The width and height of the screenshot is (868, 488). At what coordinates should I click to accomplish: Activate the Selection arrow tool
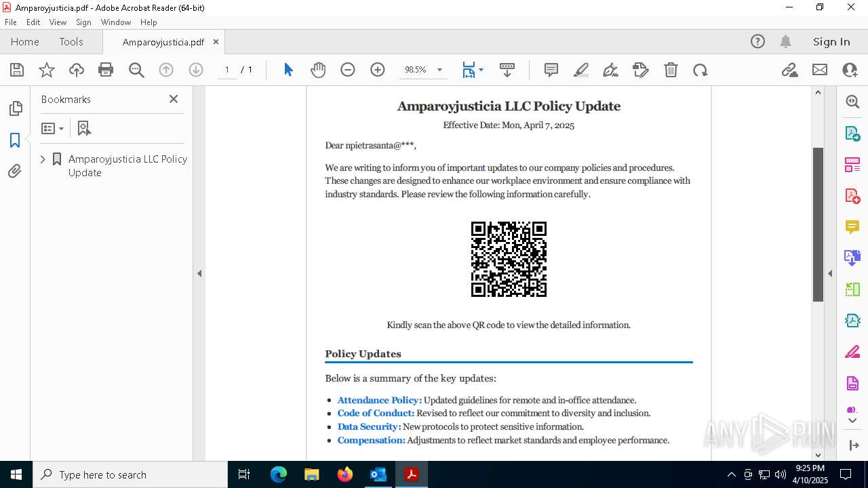(288, 70)
